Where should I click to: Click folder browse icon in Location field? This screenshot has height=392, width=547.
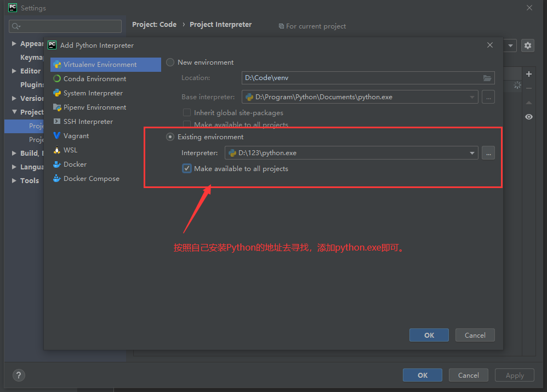point(487,78)
